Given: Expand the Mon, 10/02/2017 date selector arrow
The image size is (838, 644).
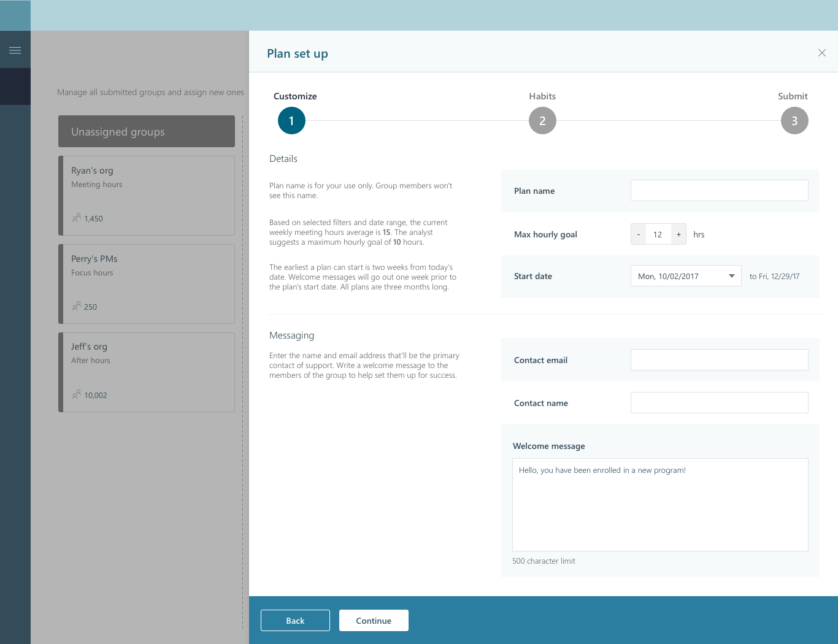Looking at the screenshot, I should point(732,275).
